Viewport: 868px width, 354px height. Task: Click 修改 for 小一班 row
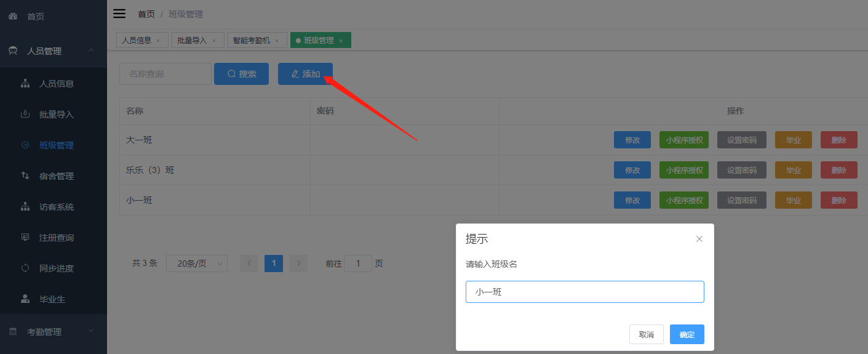pos(632,200)
